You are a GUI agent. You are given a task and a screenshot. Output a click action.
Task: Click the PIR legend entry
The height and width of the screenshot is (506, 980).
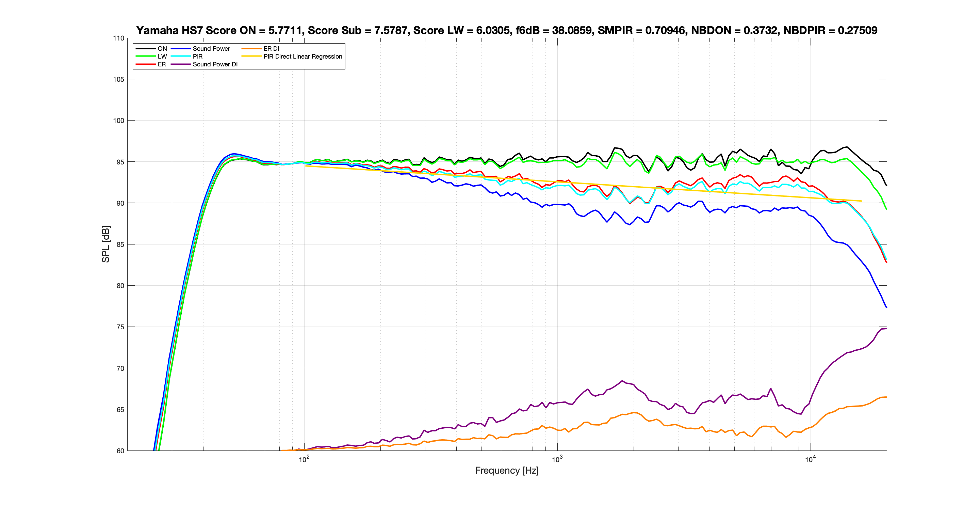[x=197, y=56]
